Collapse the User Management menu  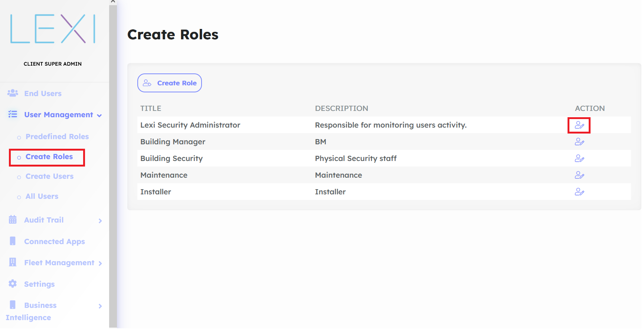[x=99, y=115]
